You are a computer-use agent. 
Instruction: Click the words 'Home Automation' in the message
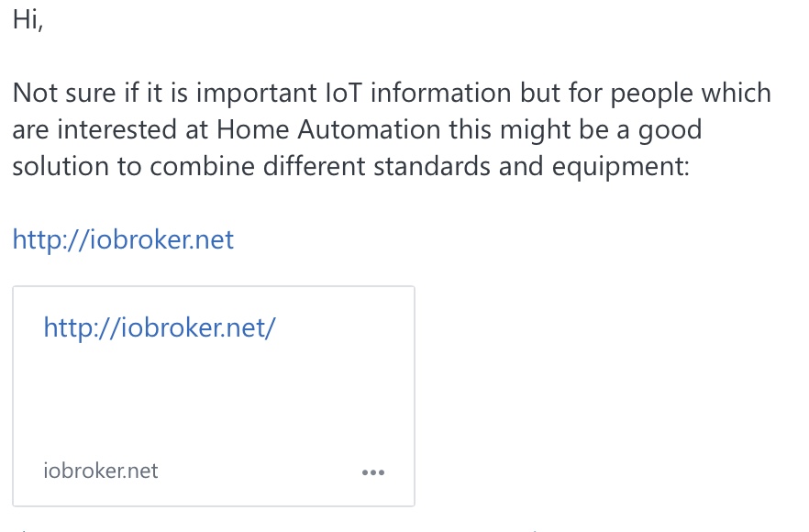(x=328, y=129)
